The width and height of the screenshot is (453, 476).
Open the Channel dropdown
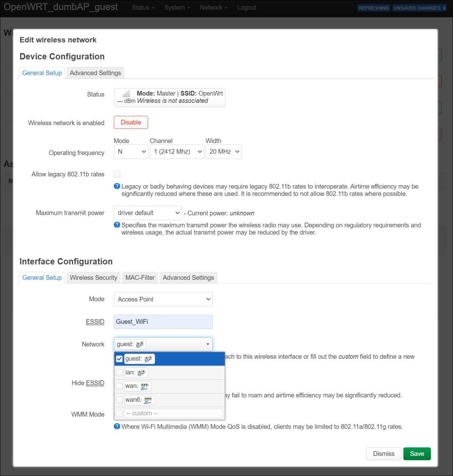177,151
